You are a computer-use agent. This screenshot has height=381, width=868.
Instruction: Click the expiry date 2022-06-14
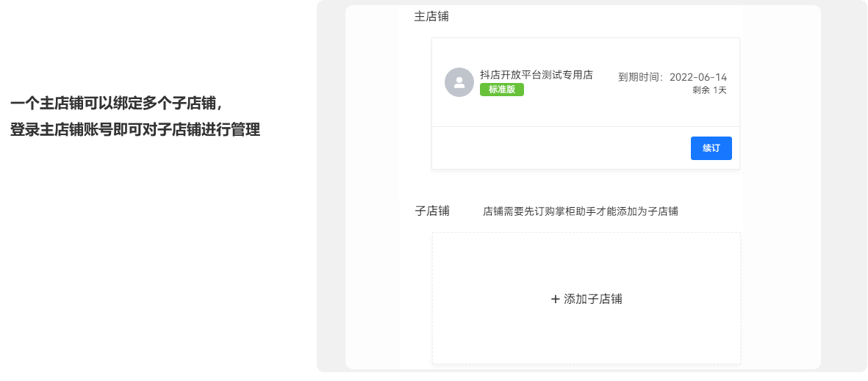coord(698,77)
